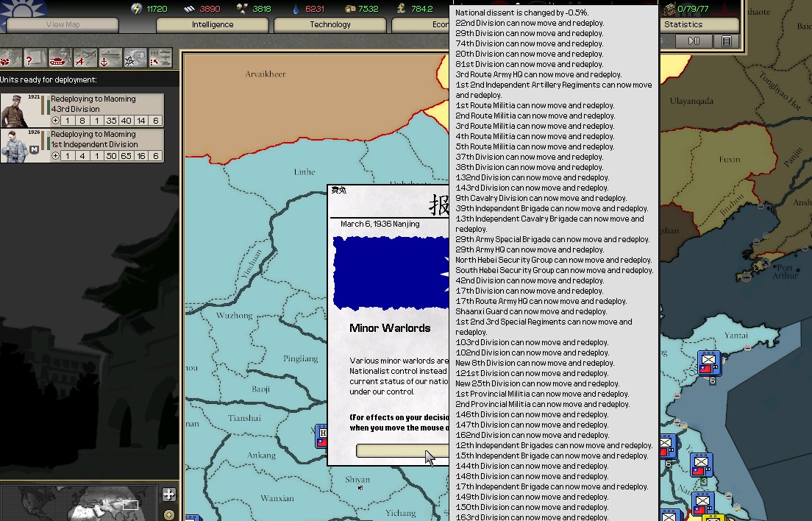The width and height of the screenshot is (812, 521).
Task: Open the View Map tab
Action: coord(62,24)
